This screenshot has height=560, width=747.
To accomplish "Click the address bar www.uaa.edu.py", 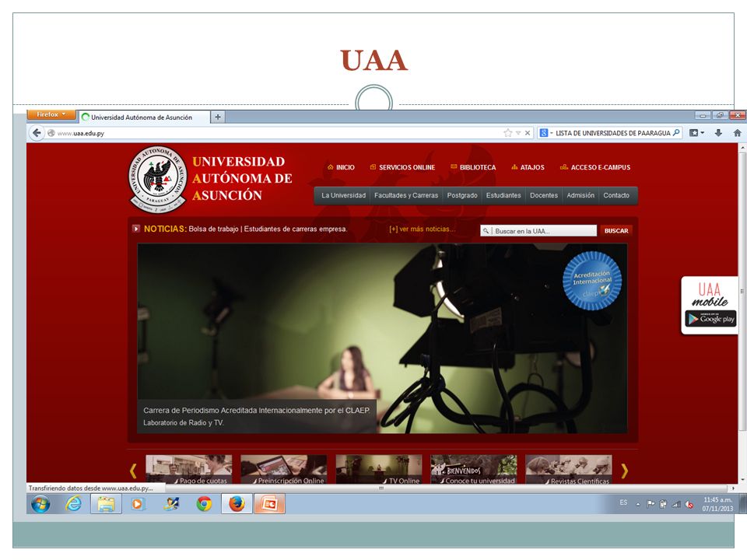I will tap(276, 133).
